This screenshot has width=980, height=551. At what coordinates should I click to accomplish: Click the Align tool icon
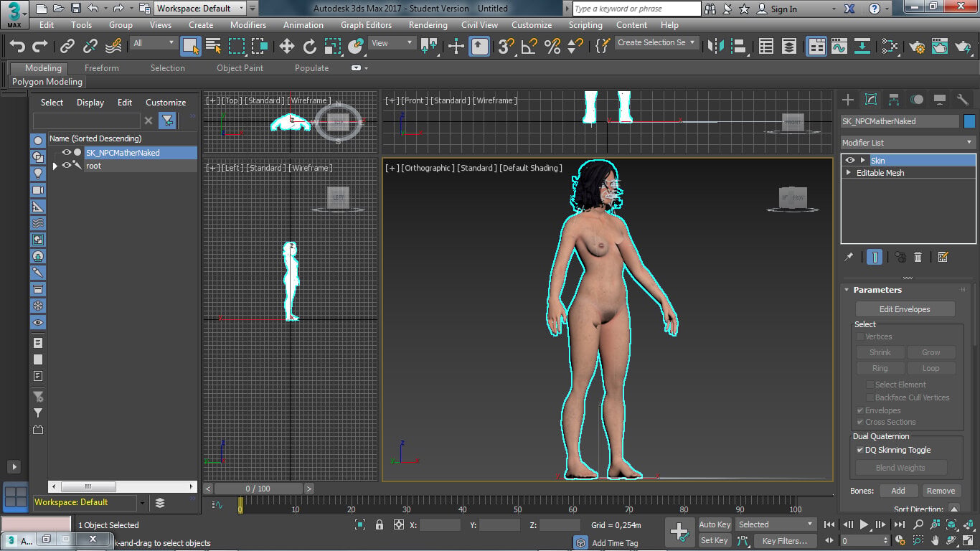click(738, 47)
